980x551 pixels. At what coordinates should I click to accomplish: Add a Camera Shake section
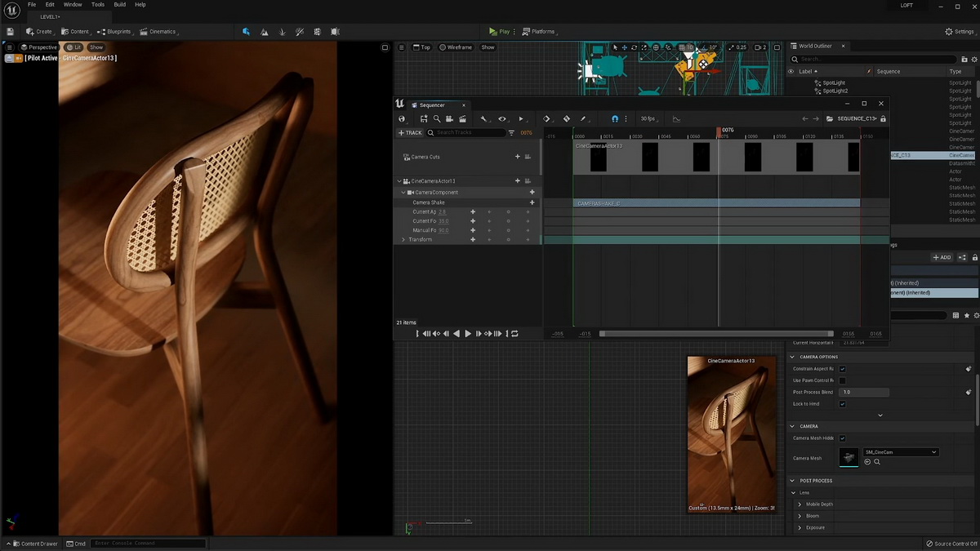coord(532,202)
